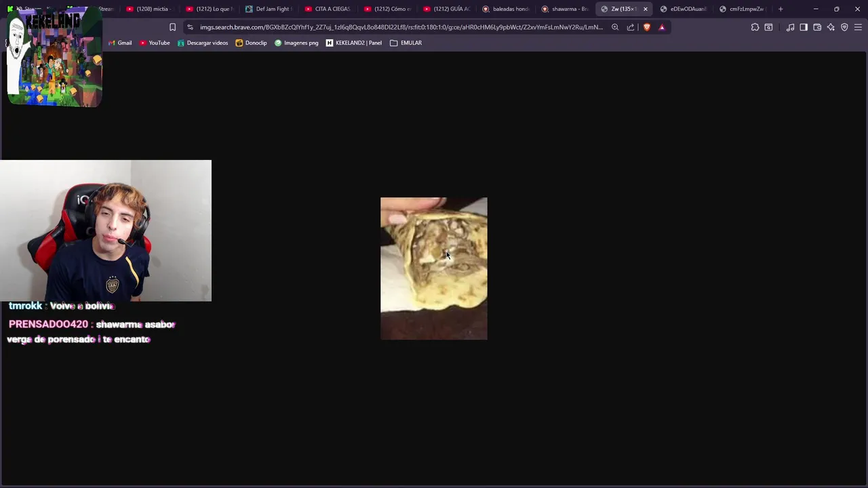
Task: Switch to the (1212) GUÍA tab
Action: (x=446, y=9)
